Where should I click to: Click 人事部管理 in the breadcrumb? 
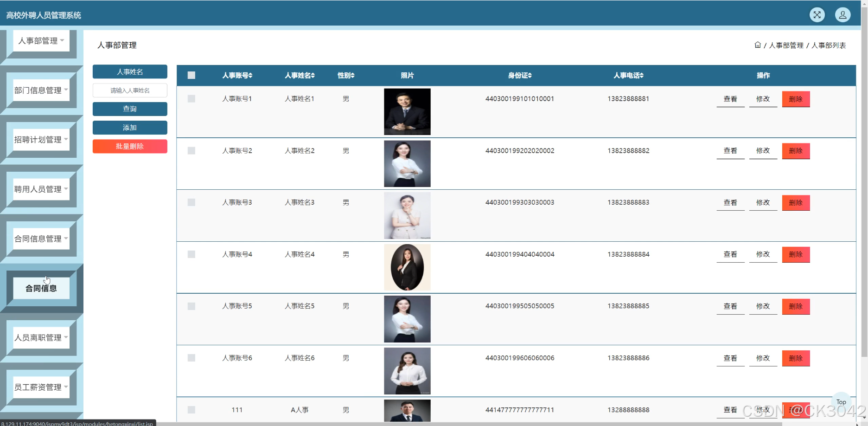786,45
